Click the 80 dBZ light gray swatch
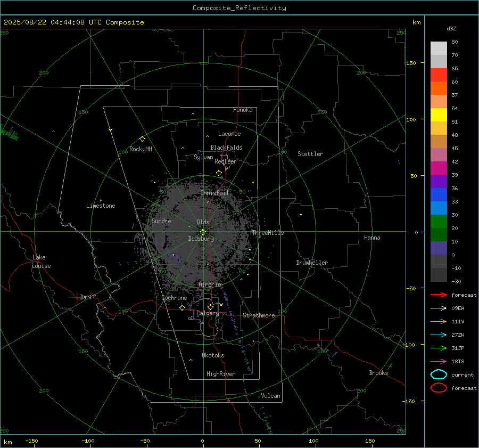Screen dimensions: 479x448 click(439, 48)
